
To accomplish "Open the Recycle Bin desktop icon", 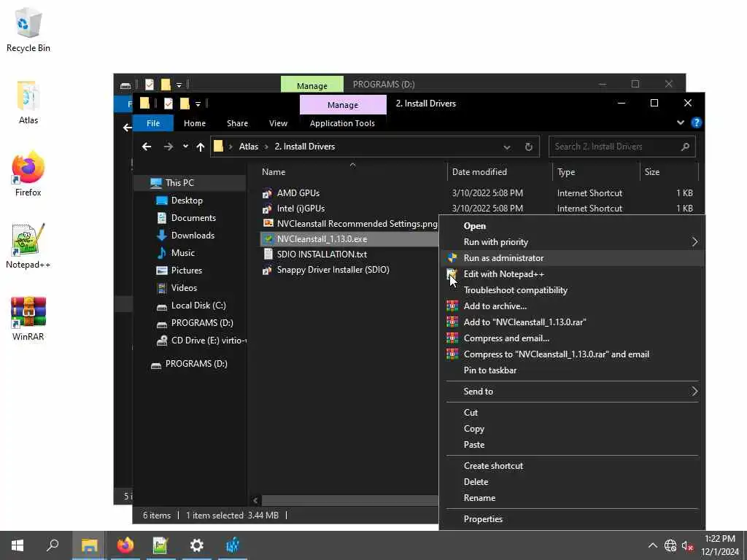I will [28, 29].
